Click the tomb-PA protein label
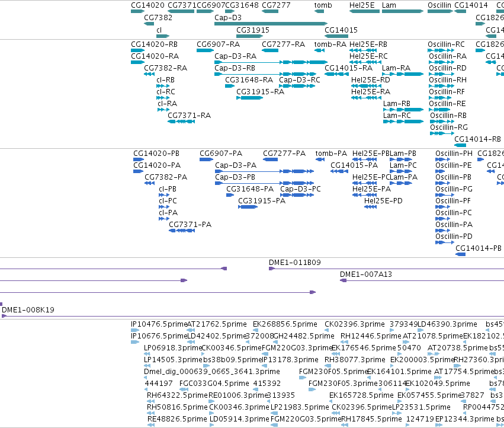The width and height of the screenshot is (504, 428). [x=332, y=153]
